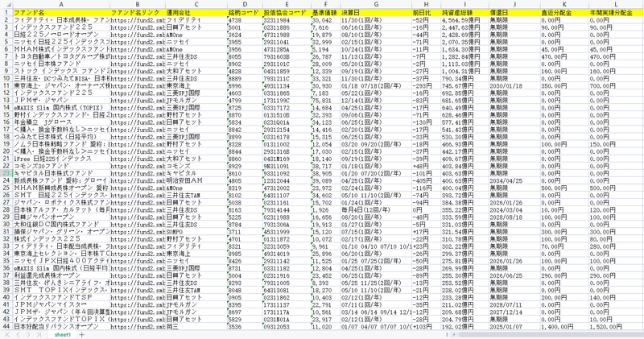
Task: Select the cell 利益還元成長株オープン
Action: (x=61, y=275)
